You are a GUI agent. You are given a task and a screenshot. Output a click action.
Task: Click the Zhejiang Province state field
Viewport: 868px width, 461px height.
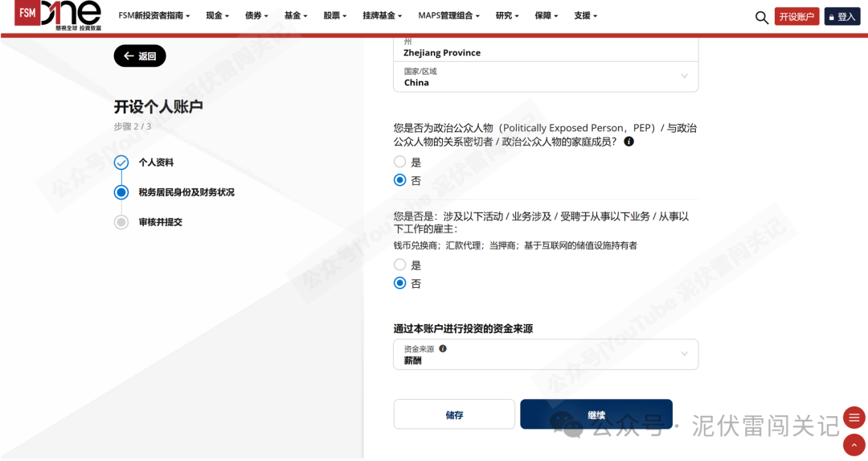[546, 49]
